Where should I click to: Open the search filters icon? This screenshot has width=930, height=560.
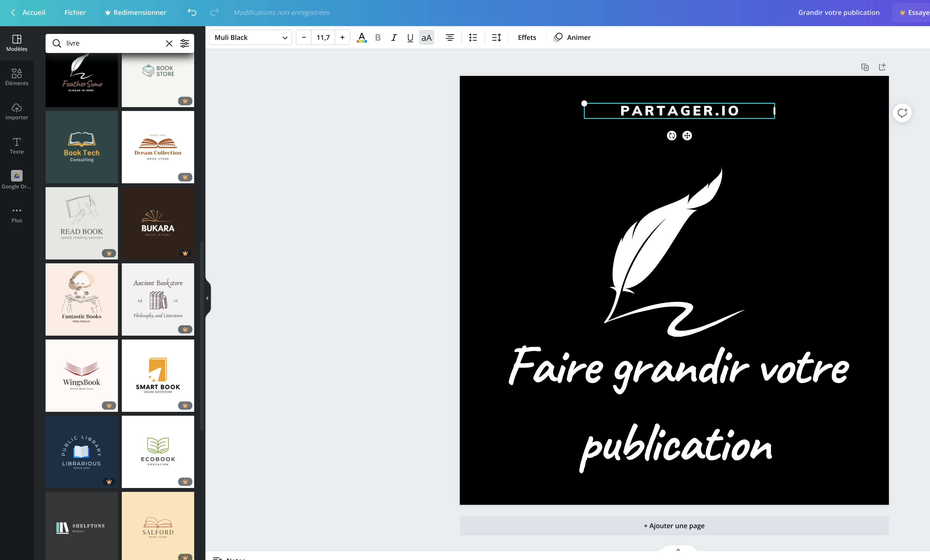pos(185,43)
